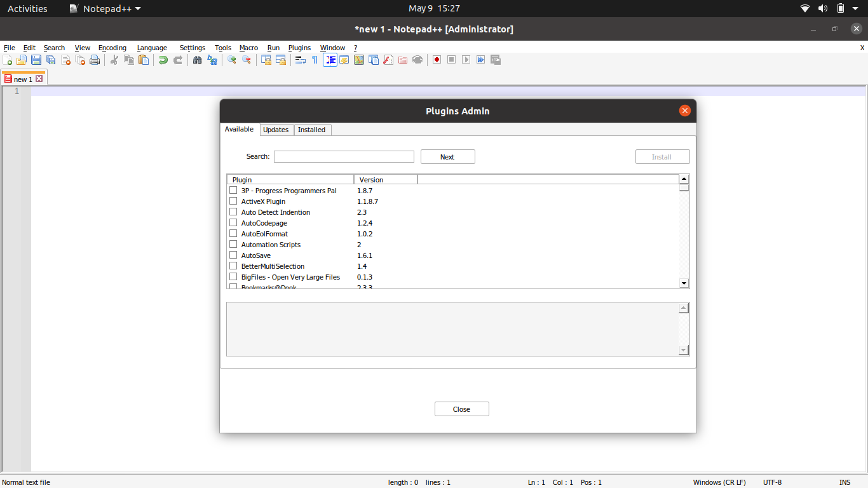Click the Save file toolbar icon
Screen dimensions: 868x488
click(x=36, y=60)
